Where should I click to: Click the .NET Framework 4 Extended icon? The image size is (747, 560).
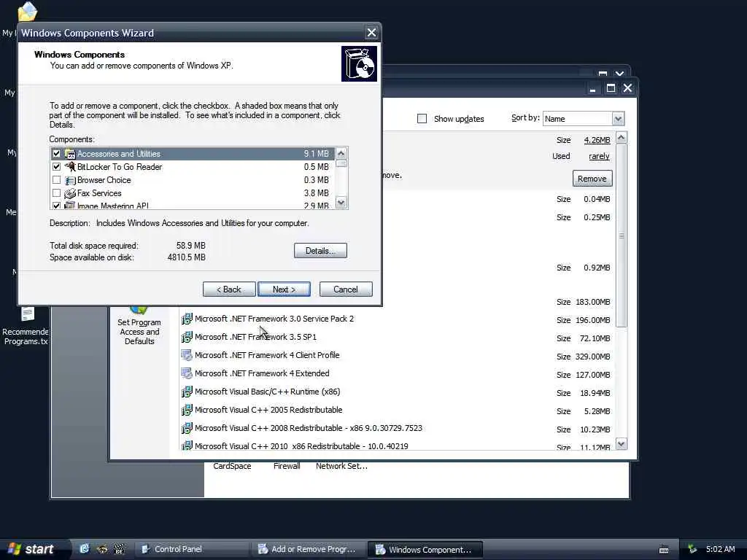coord(187,373)
